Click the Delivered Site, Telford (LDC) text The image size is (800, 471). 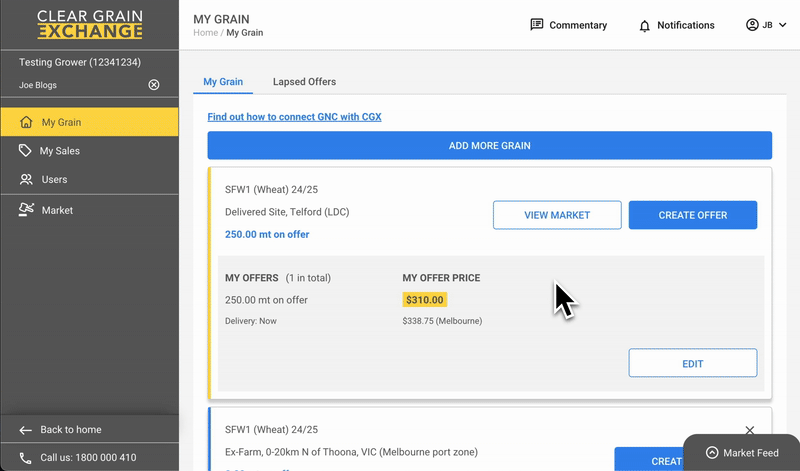point(287,212)
